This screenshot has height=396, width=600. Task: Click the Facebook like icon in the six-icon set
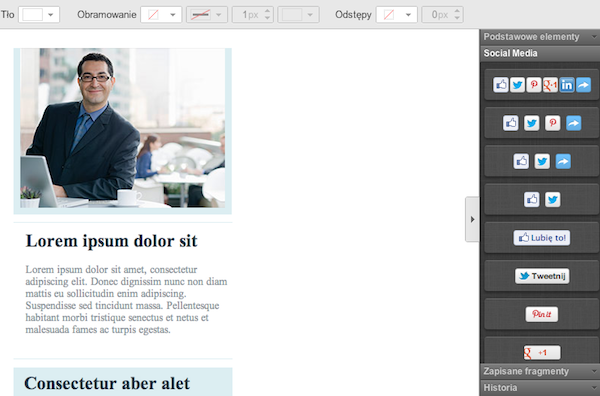501,85
